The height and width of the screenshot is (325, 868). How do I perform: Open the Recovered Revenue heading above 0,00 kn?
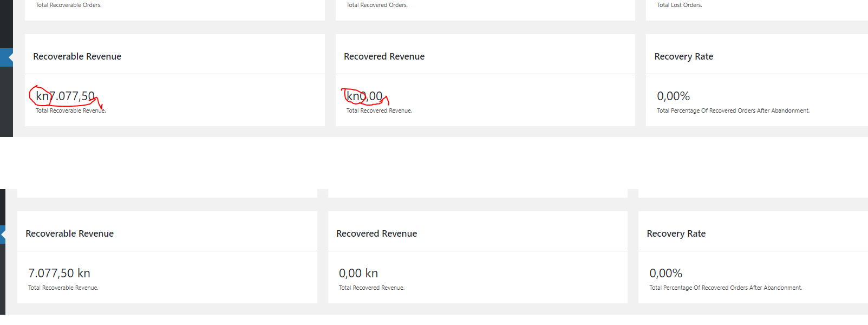pos(377,233)
